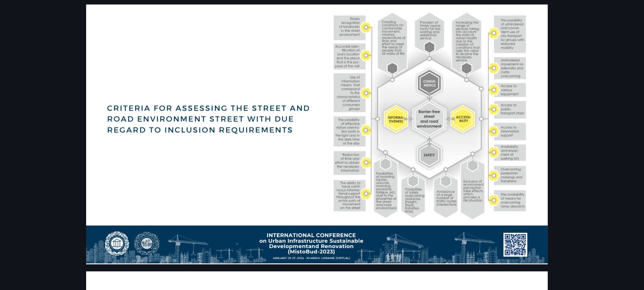Viewport: 644px width, 290px height.
Task: Select the central 'Barrier-free street and road environment' hexagon
Action: point(429,119)
